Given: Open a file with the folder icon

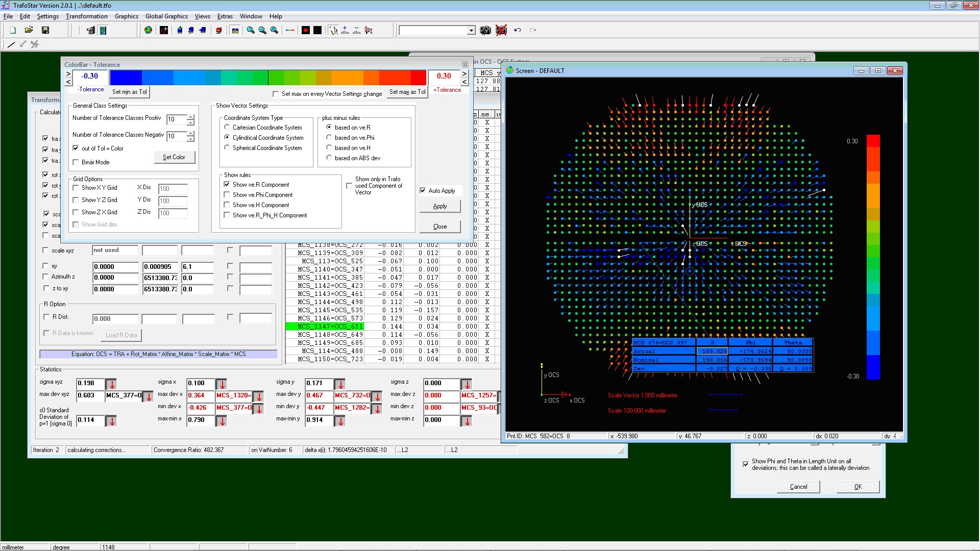Looking at the screenshot, I should coord(29,31).
